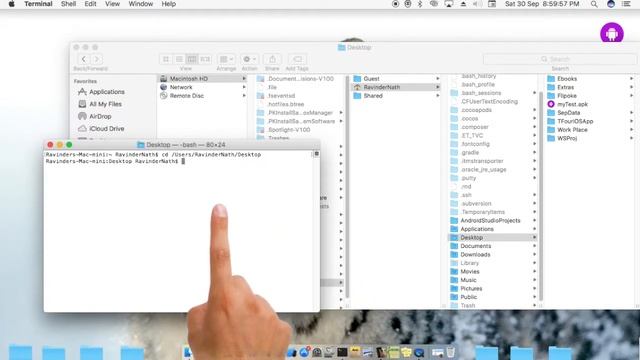
Task: Select the Public folder
Action: (493, 297)
